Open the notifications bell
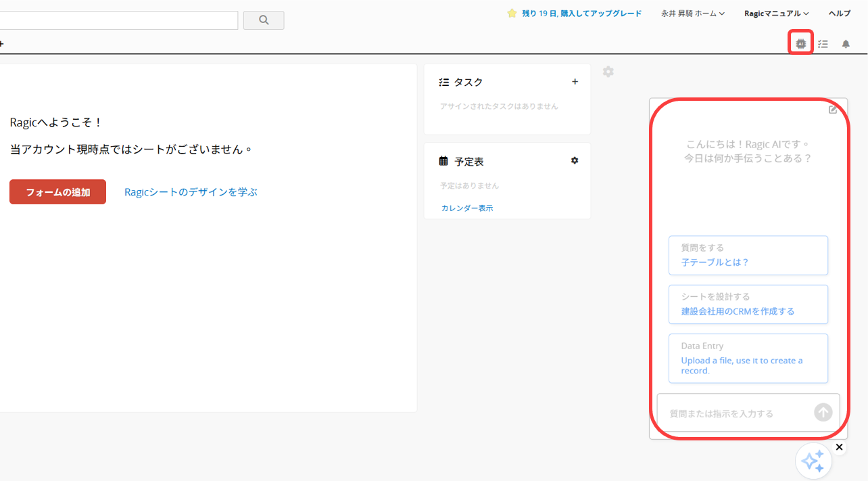This screenshot has height=481, width=868. 846,44
